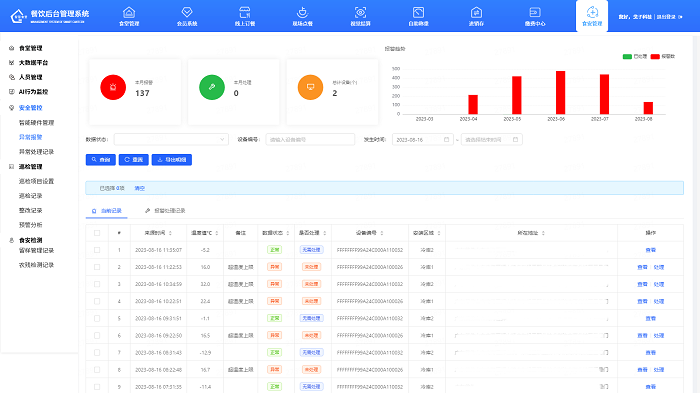Open the start date picker showing 2023-08-16
Image resolution: width=700 pixels, height=393 pixels.
click(x=422, y=140)
